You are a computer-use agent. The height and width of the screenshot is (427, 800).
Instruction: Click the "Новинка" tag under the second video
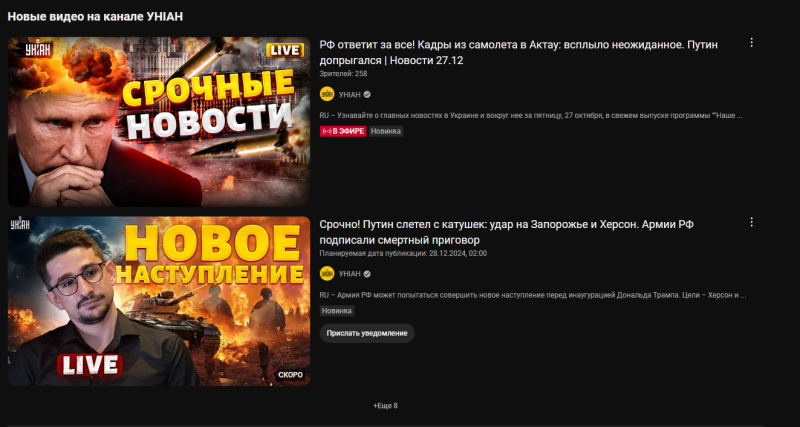click(x=337, y=311)
